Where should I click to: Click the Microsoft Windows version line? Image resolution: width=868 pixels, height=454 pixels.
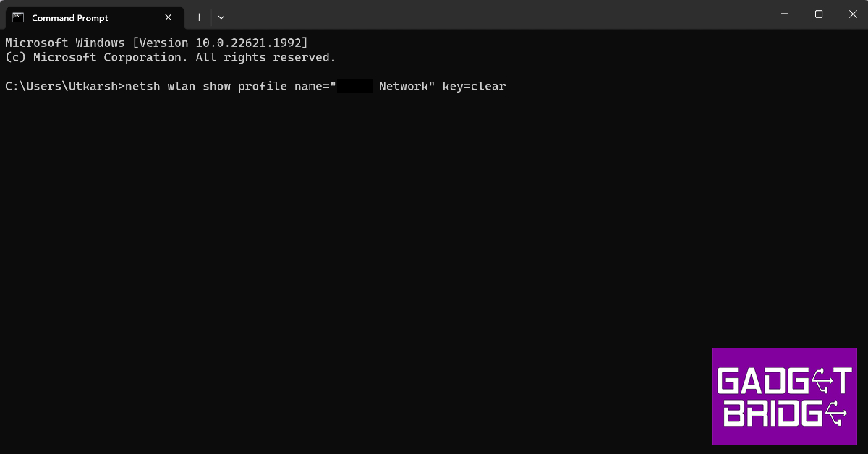tap(156, 43)
